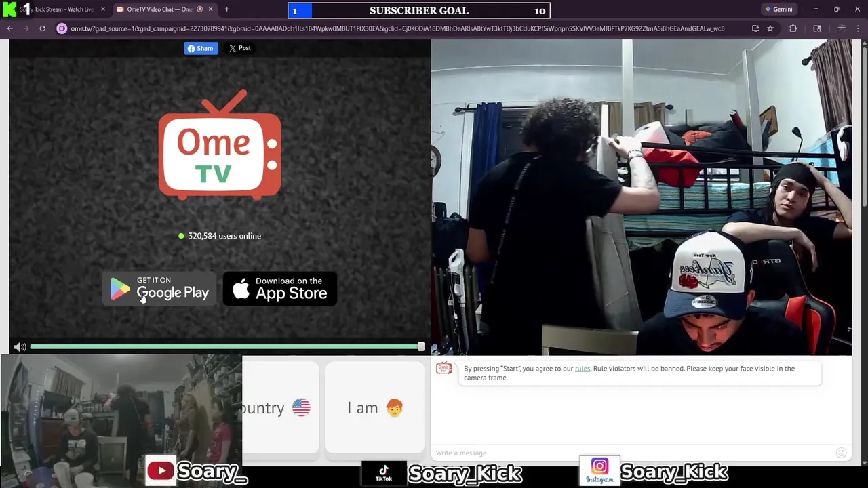
Task: Open a new browser tab
Action: (x=226, y=9)
